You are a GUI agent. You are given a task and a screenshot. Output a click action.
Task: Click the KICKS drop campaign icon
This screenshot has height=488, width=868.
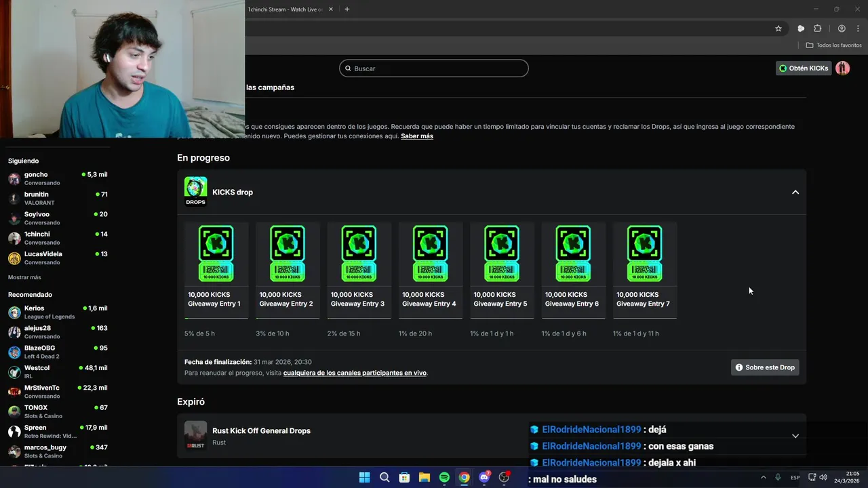click(x=195, y=192)
